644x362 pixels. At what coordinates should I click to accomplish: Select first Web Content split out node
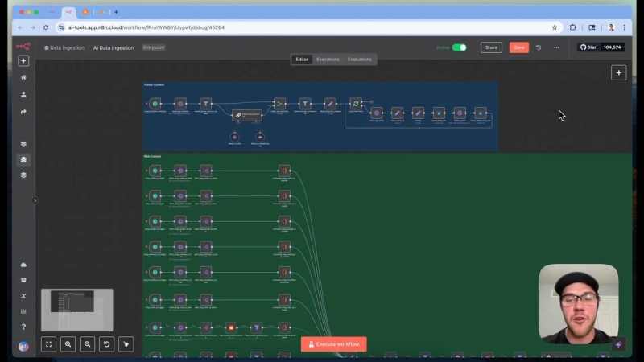tap(206, 171)
